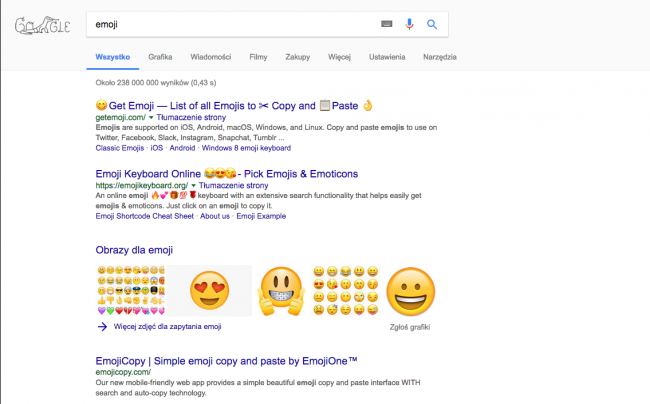
Task: Go to the Filmy tab
Action: pyautogui.click(x=258, y=57)
